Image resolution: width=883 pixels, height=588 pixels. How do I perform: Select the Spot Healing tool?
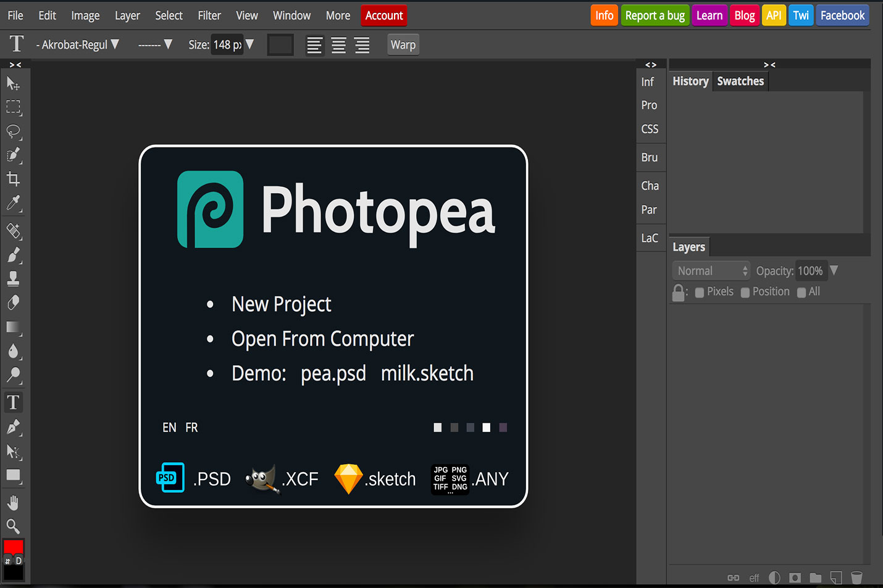(13, 231)
